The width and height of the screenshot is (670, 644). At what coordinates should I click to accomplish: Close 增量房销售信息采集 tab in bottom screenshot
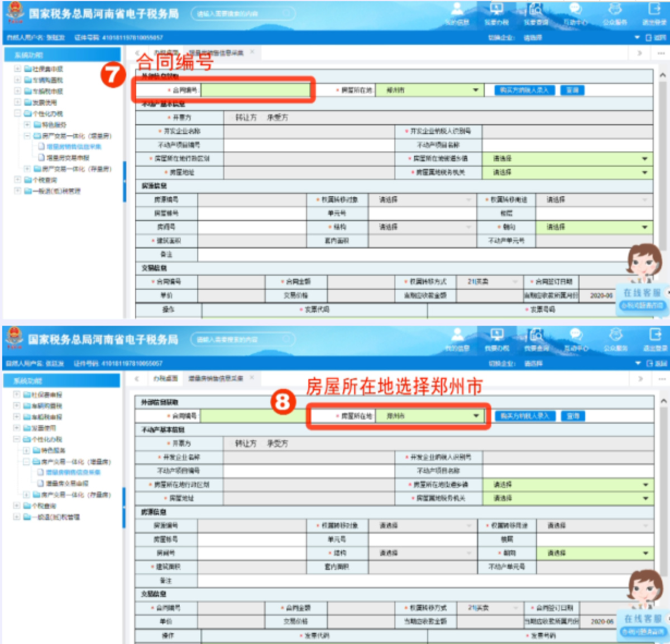tap(252, 378)
